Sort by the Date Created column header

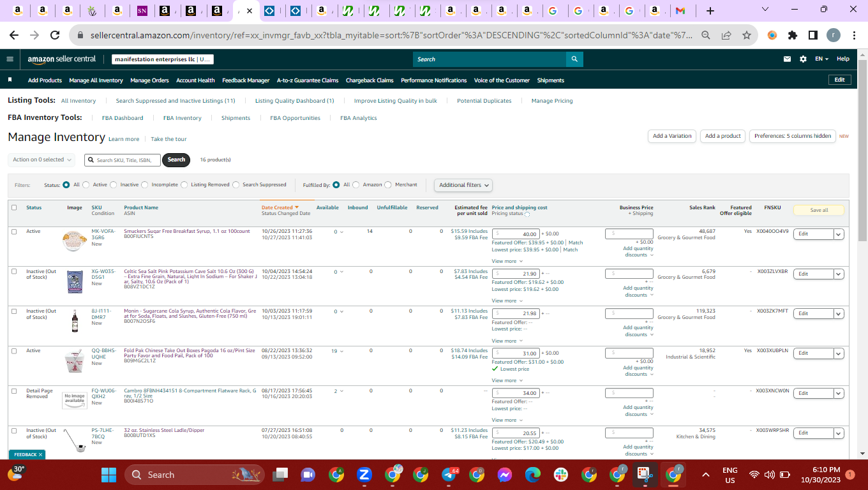[x=280, y=207]
